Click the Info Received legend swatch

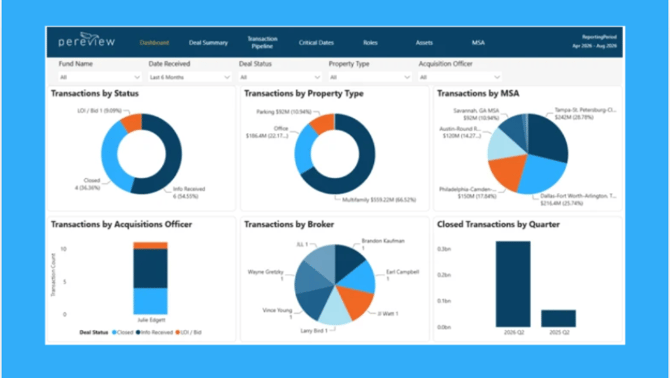(138, 332)
